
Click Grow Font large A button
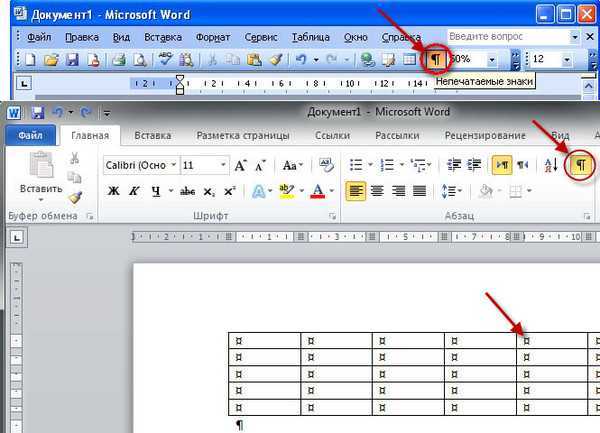241,165
